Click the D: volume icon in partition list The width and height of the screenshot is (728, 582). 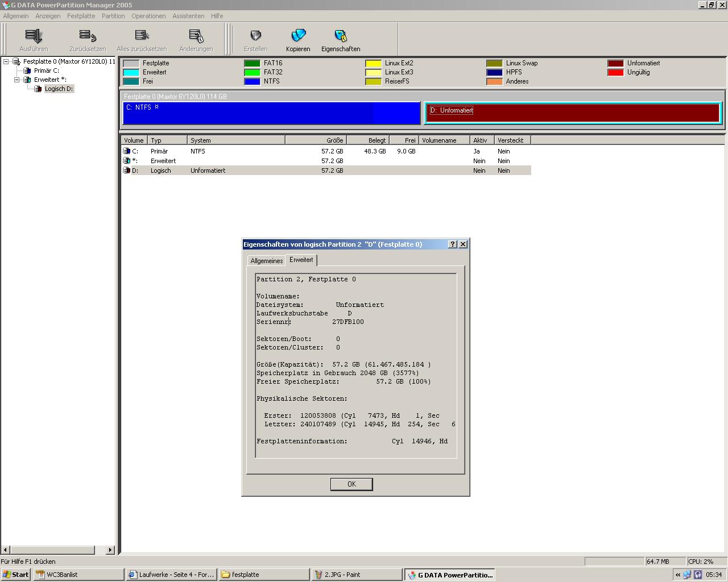pyautogui.click(x=127, y=171)
